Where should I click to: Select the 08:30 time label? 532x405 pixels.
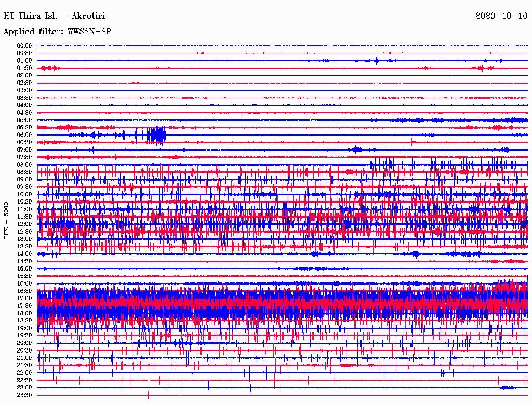click(x=24, y=172)
